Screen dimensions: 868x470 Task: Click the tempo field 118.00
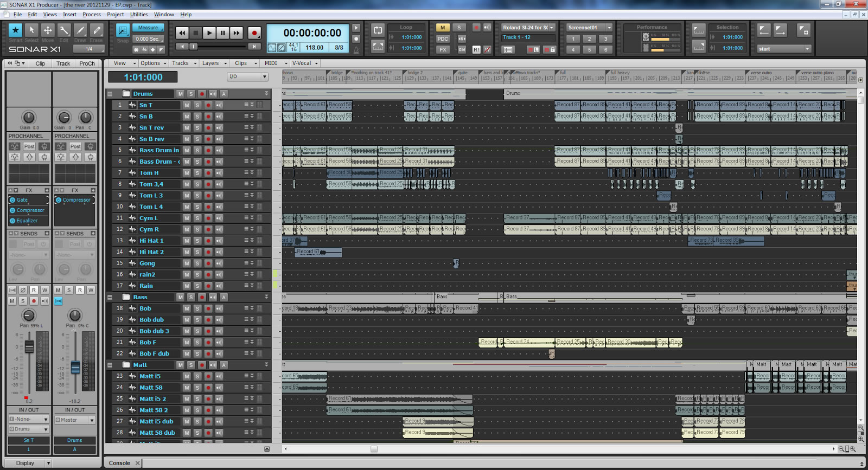point(315,48)
